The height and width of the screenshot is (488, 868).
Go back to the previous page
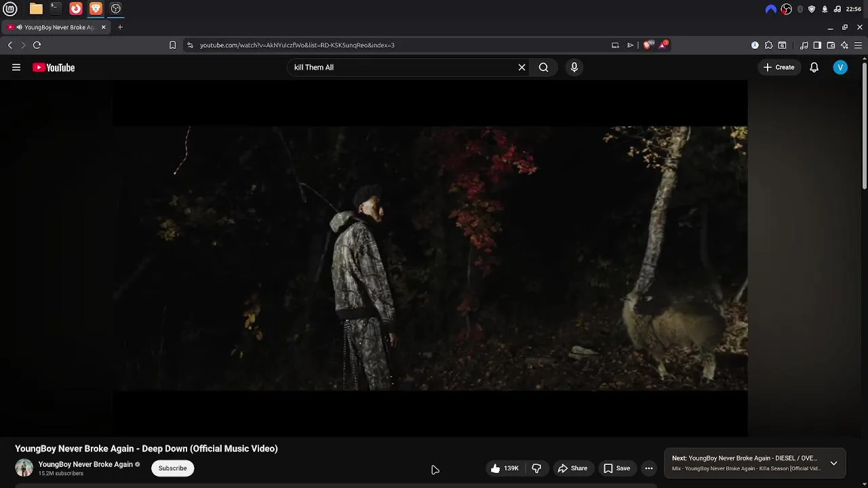coord(10,45)
